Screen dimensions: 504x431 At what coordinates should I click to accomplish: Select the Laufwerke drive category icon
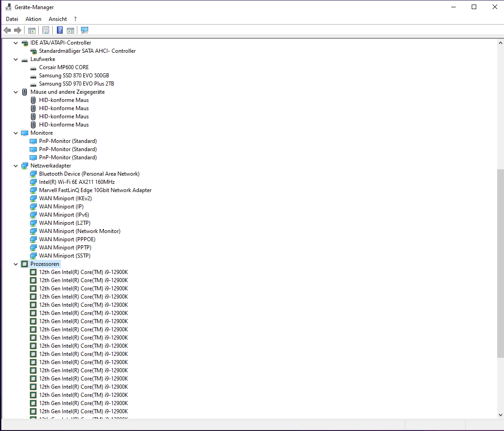[x=25, y=60]
